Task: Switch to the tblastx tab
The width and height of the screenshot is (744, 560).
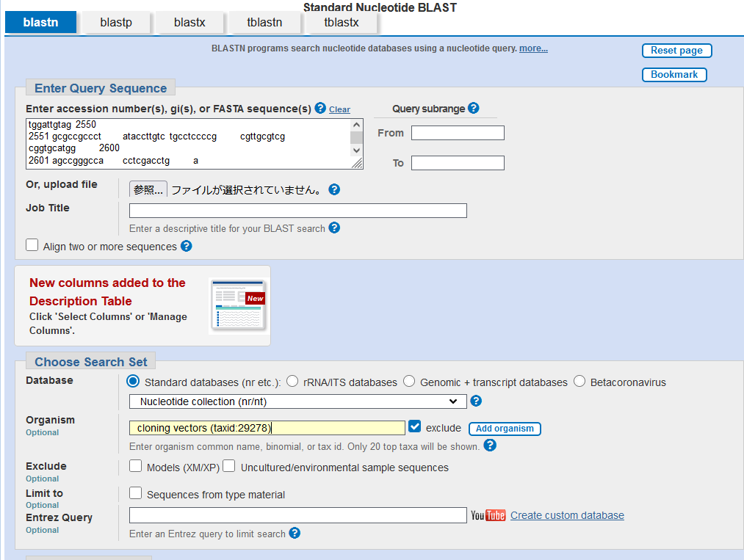Action: pos(342,22)
